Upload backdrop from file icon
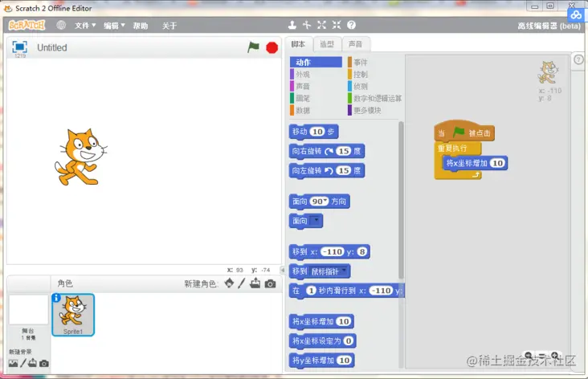588x379 pixels. click(x=33, y=362)
